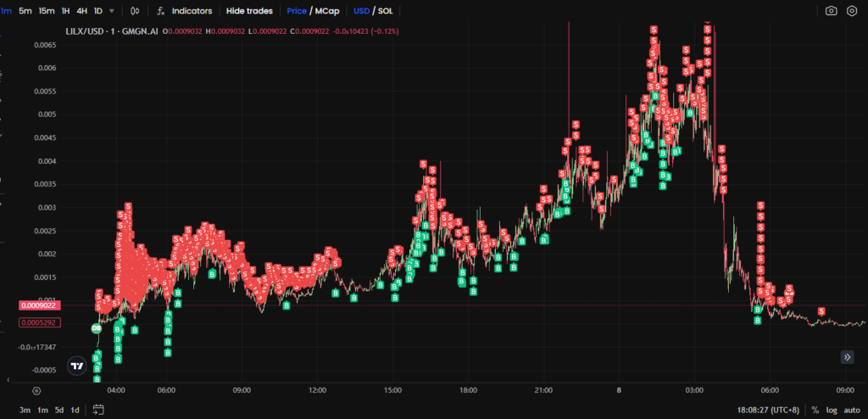Click the go-to-date calendar icon
Viewport: 868px width, 419px height.
pyautogui.click(x=98, y=410)
